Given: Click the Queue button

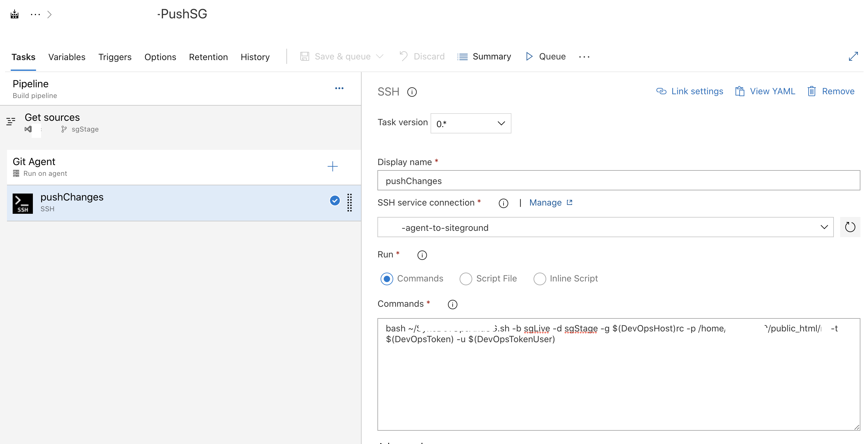Looking at the screenshot, I should tap(546, 56).
